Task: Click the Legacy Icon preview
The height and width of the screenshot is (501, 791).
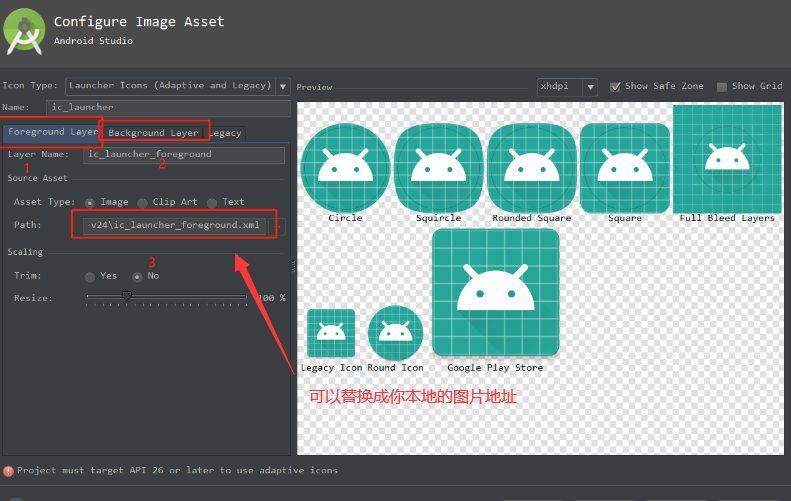Action: [x=331, y=333]
